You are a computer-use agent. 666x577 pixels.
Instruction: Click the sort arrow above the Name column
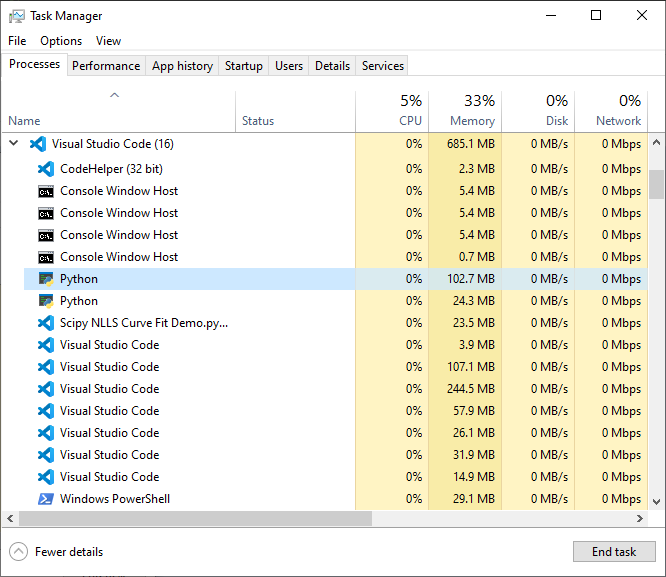115,95
